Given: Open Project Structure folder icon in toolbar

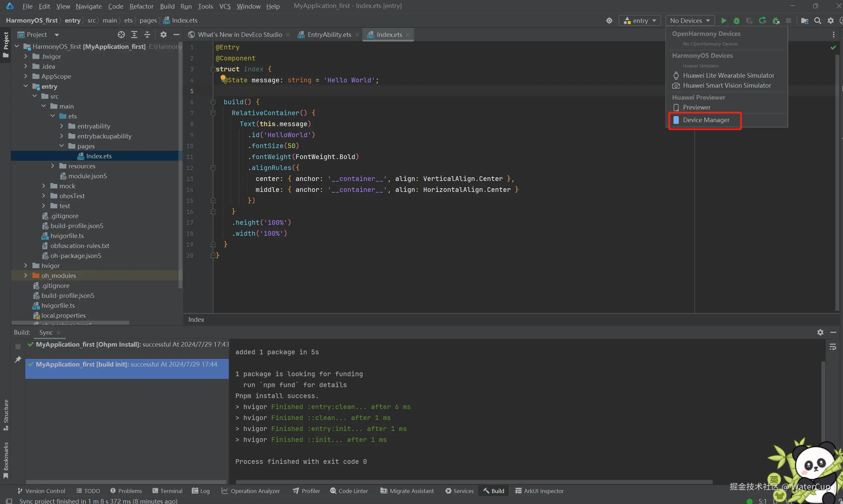Looking at the screenshot, I should 804,21.
